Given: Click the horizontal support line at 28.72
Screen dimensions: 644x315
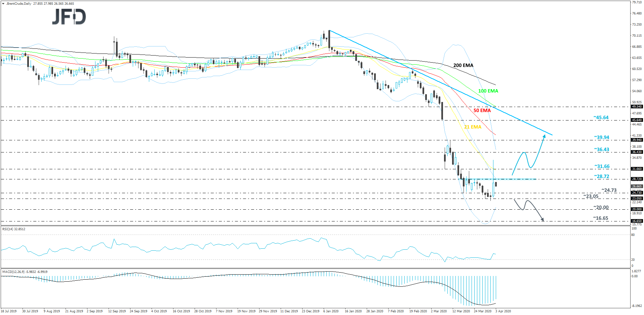Looking at the screenshot, I should (x=504, y=179).
